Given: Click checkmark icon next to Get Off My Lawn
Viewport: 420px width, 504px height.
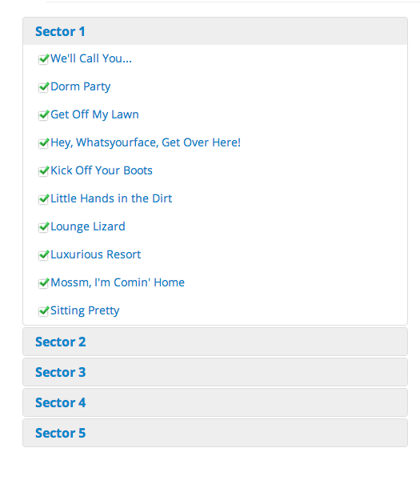Looking at the screenshot, I should [x=43, y=115].
